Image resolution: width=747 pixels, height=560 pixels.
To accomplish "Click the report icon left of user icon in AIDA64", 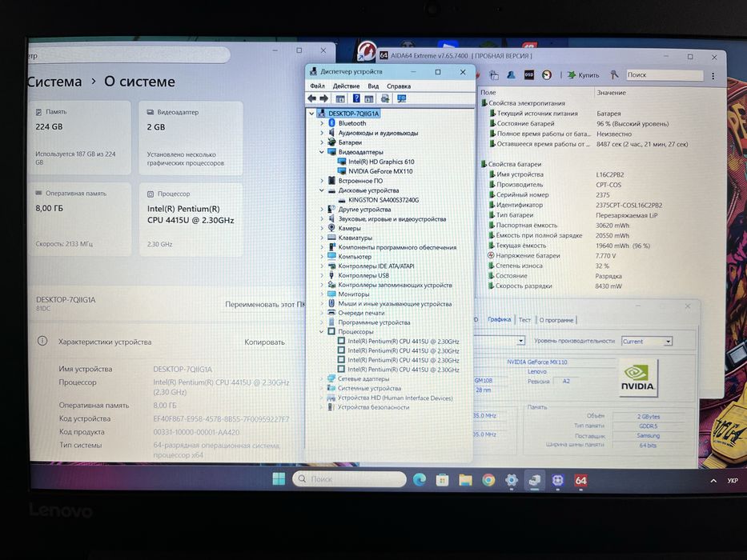I will [493, 75].
